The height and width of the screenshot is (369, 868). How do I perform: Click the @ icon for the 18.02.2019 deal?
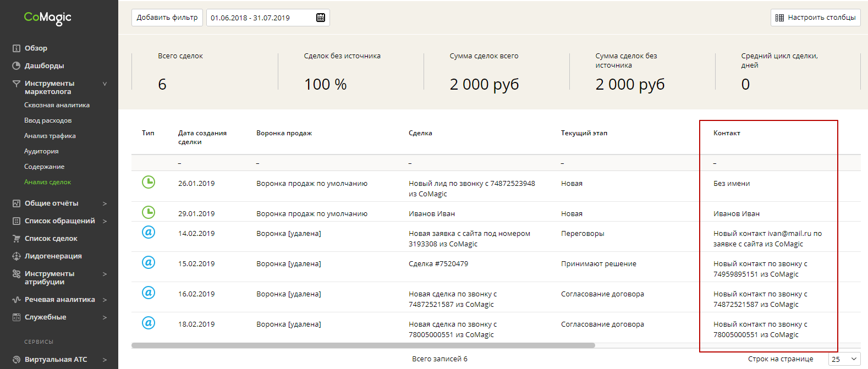[x=149, y=323]
